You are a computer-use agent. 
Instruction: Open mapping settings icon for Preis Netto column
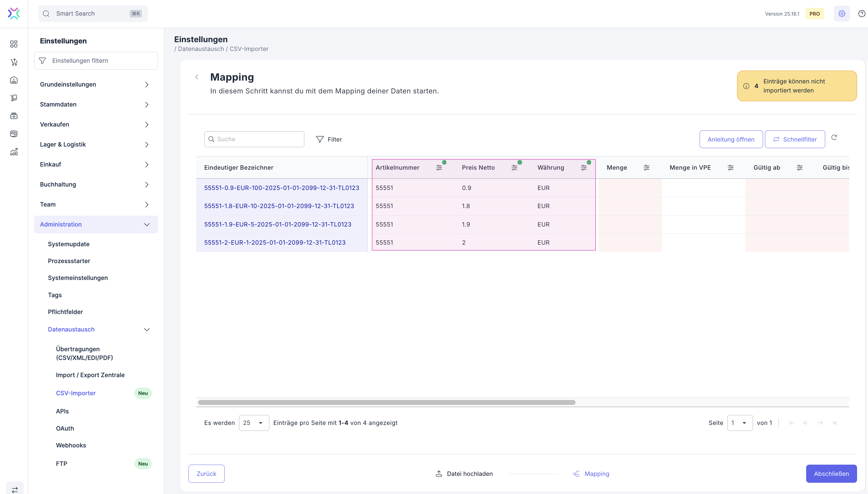pos(514,167)
